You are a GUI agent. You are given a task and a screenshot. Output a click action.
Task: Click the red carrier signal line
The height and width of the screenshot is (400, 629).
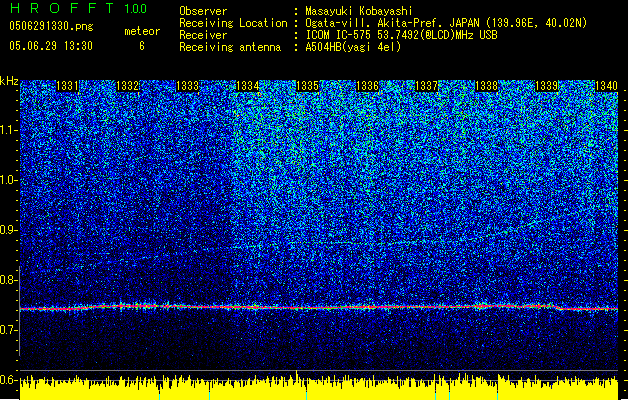(x=319, y=308)
